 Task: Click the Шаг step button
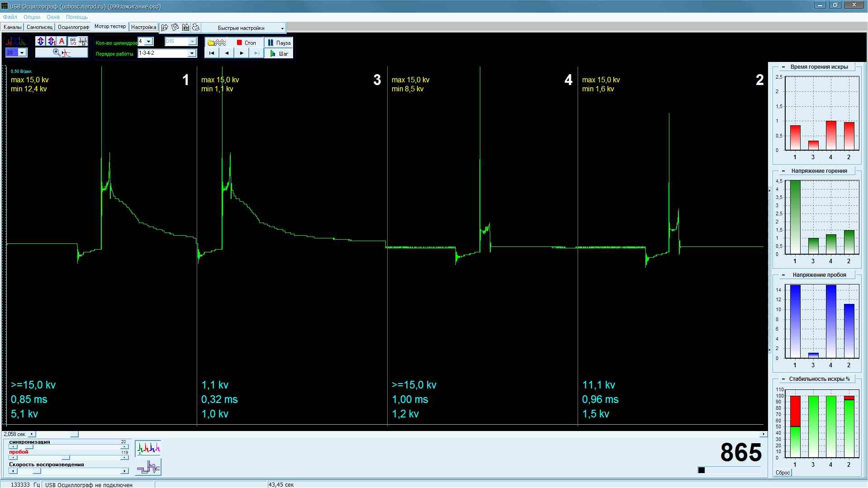(x=279, y=53)
